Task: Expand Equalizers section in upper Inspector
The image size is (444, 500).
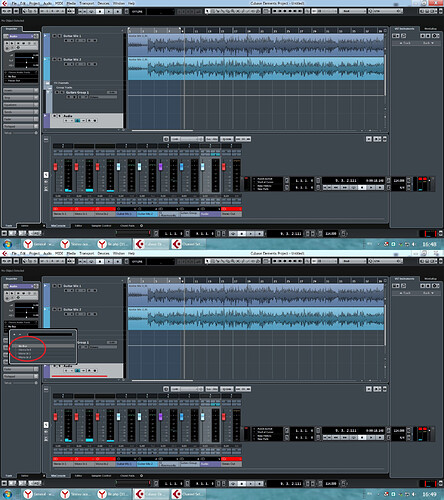Action: click(21, 105)
